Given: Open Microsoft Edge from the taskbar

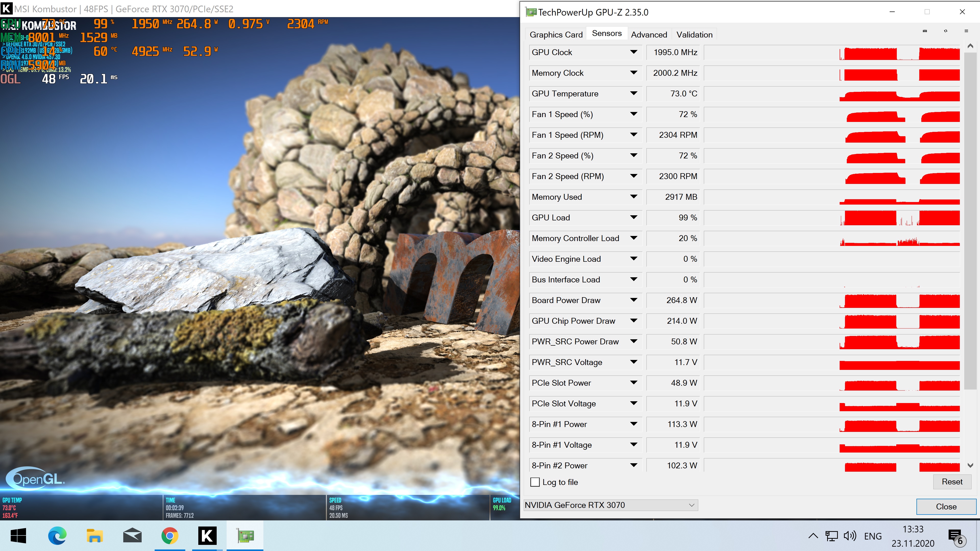Looking at the screenshot, I should 57,536.
